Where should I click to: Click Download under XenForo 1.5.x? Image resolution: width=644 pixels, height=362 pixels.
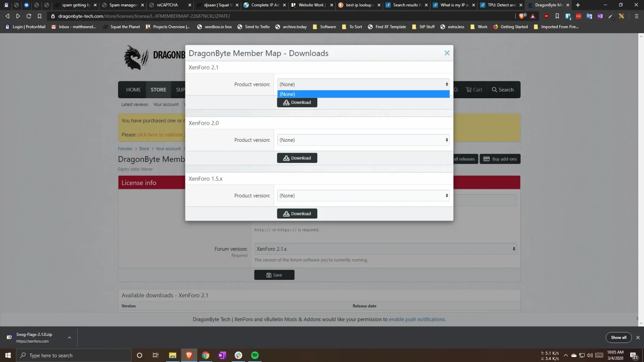pyautogui.click(x=297, y=214)
